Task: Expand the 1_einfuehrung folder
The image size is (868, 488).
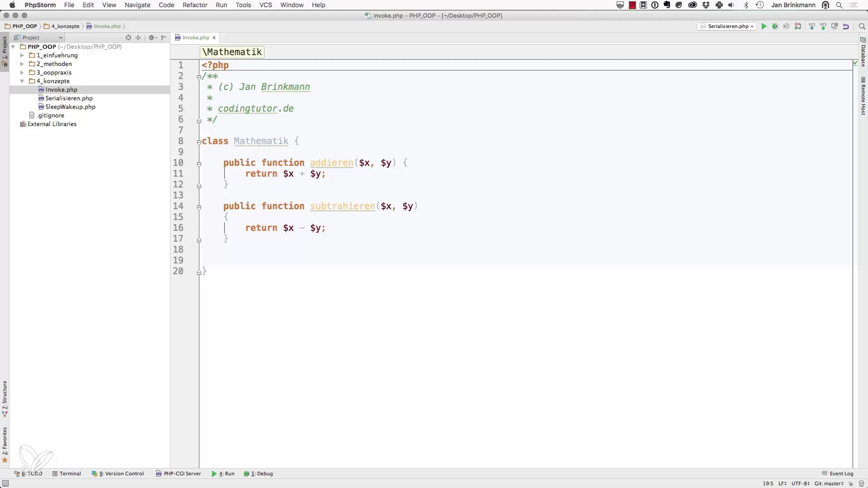Action: (x=22, y=55)
